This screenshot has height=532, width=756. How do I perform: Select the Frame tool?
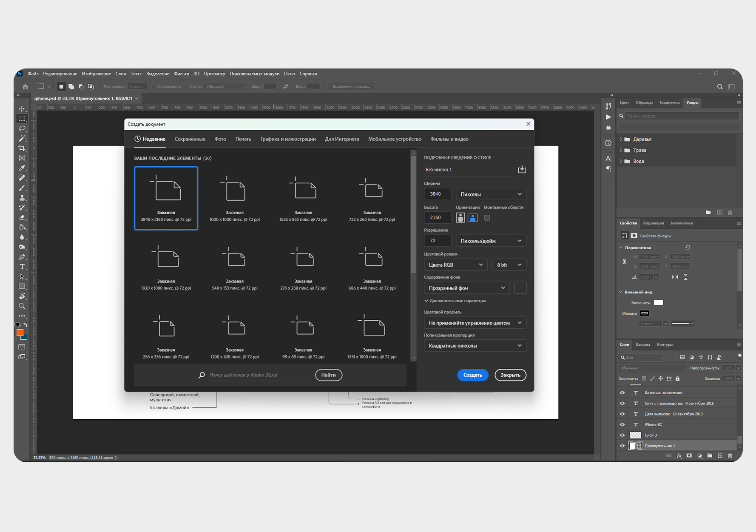point(22,158)
